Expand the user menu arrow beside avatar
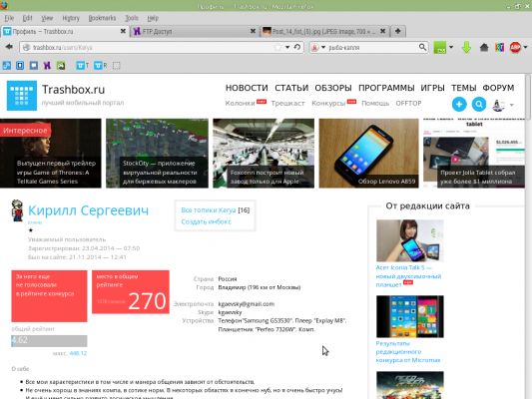Viewport: 532px width, 399px height. point(512,105)
